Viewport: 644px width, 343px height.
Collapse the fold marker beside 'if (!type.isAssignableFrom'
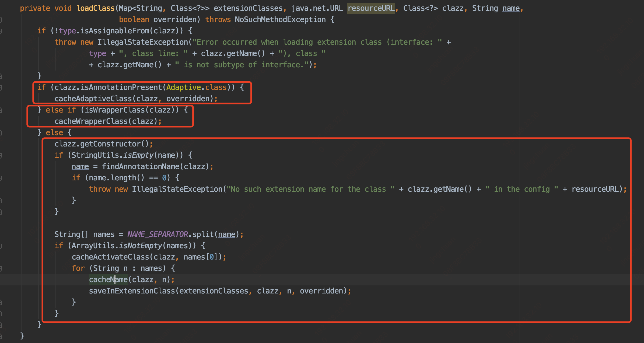pos(1,31)
